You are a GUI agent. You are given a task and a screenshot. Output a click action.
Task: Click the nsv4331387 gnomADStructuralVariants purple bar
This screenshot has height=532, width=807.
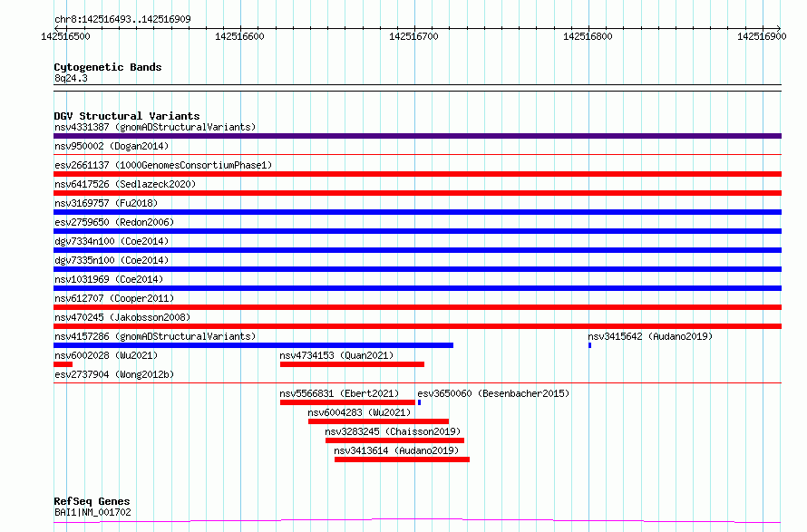pos(417,136)
